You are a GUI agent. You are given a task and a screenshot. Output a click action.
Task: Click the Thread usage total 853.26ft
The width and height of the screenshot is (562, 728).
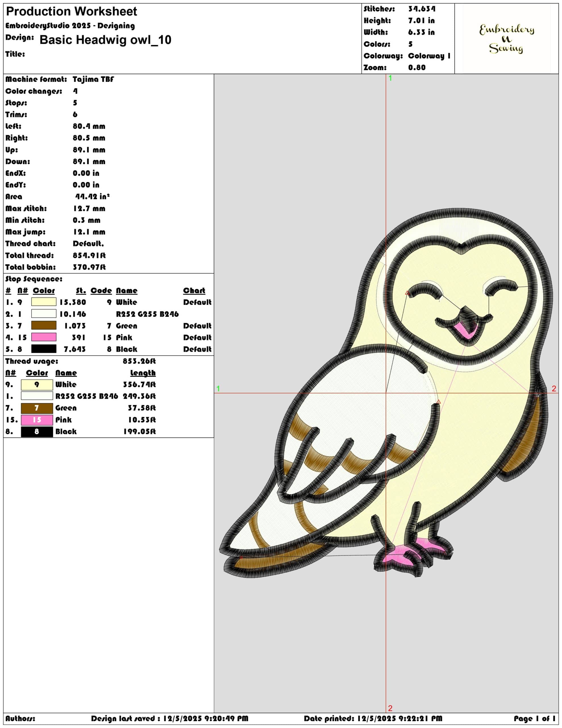click(139, 361)
